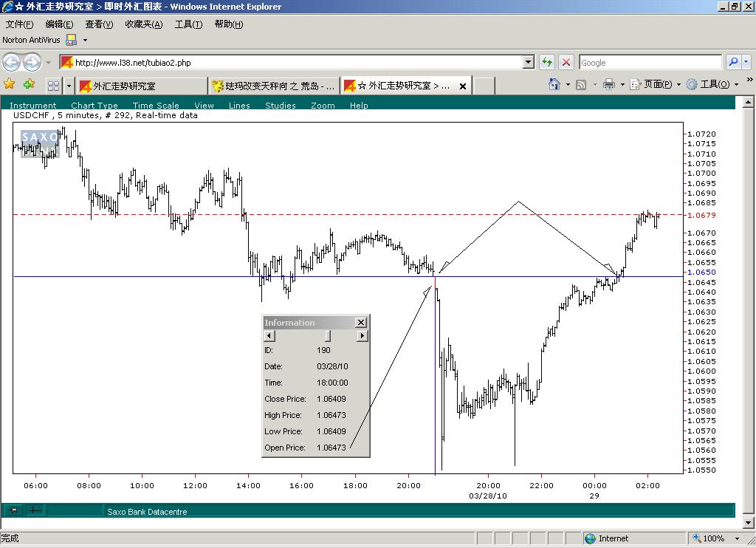Open the chart Lines menu
The height and width of the screenshot is (548, 756).
pyautogui.click(x=239, y=105)
